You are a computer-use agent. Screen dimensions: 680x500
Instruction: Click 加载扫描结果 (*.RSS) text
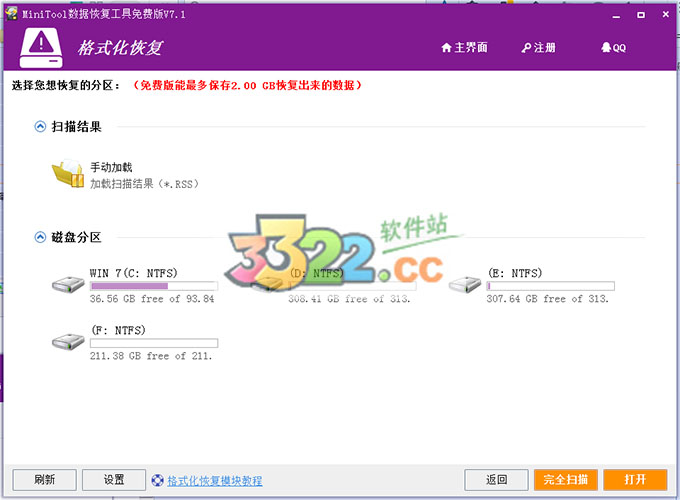click(144, 184)
